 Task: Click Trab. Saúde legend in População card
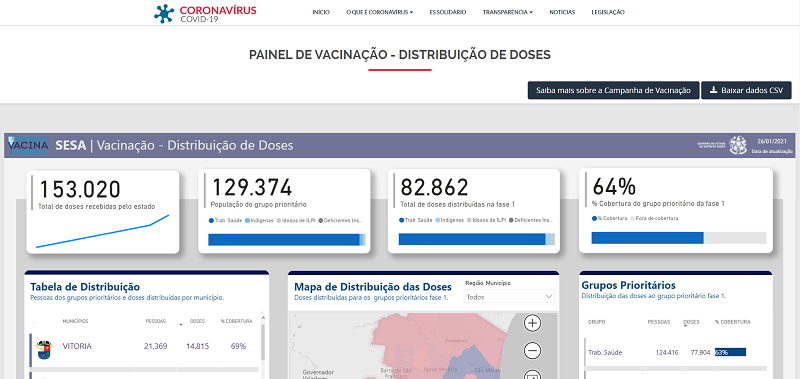pyautogui.click(x=225, y=220)
